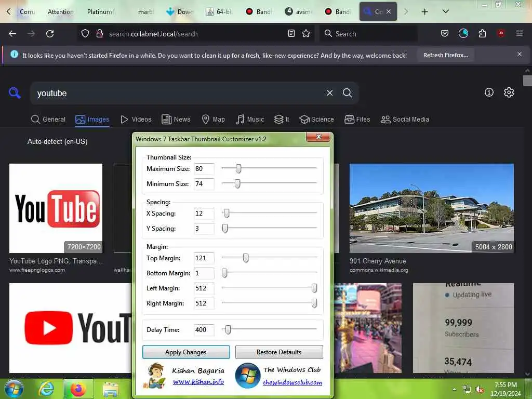Viewport: 532px width, 399px height.
Task: Click the Y Spacing value field
Action: click(204, 229)
